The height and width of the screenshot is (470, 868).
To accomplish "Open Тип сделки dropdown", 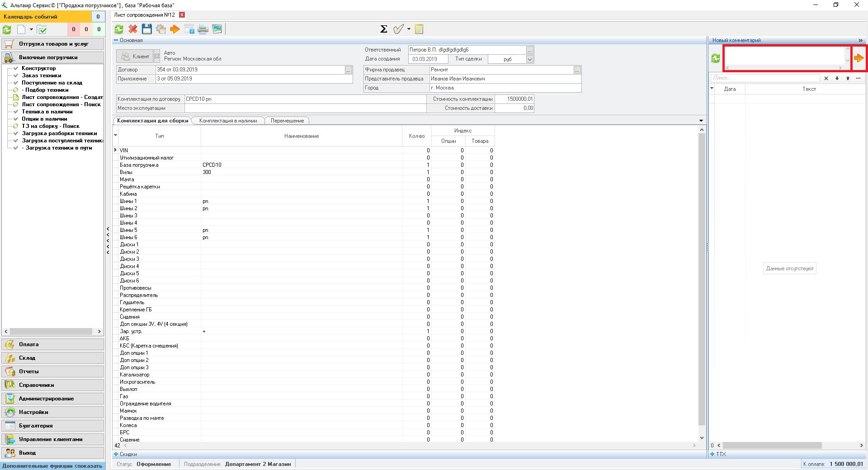I will tap(530, 59).
